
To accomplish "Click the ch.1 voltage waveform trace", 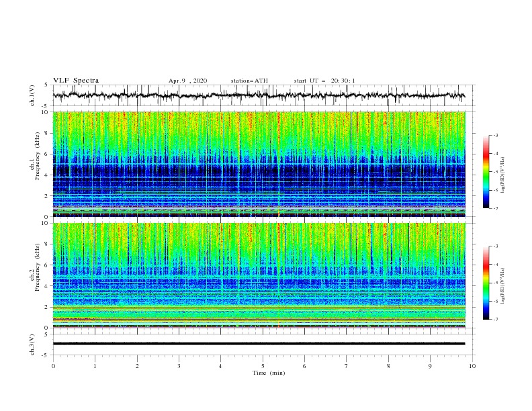I will pyautogui.click(x=259, y=95).
